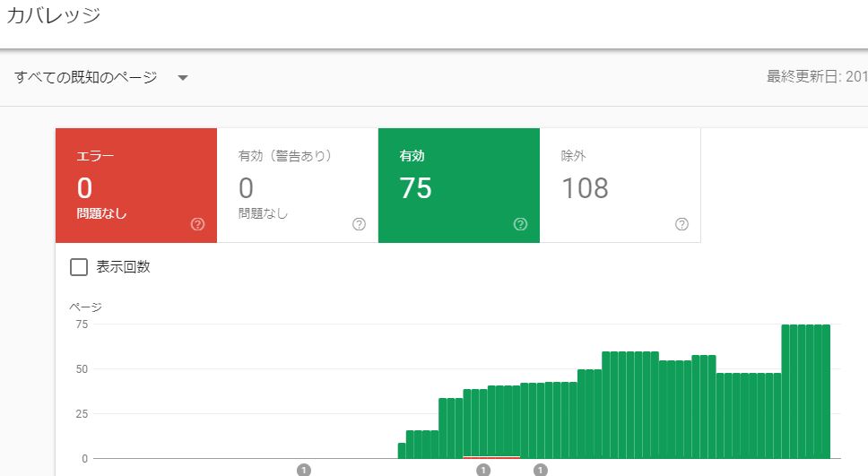Screen dimensions: 868x476
Task: Click the rightmost annotation marker under chart
Action: (541, 471)
